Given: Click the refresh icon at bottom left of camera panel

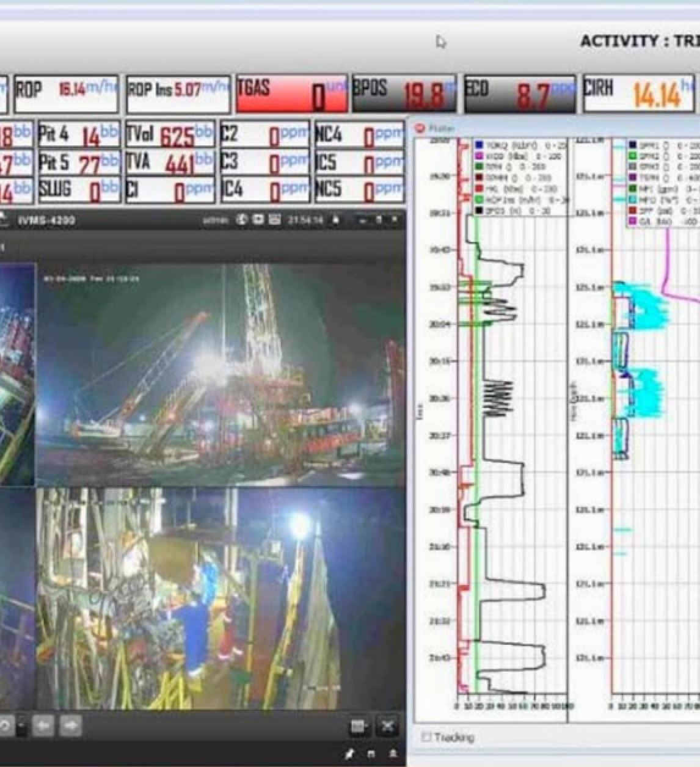Looking at the screenshot, I should (5, 725).
